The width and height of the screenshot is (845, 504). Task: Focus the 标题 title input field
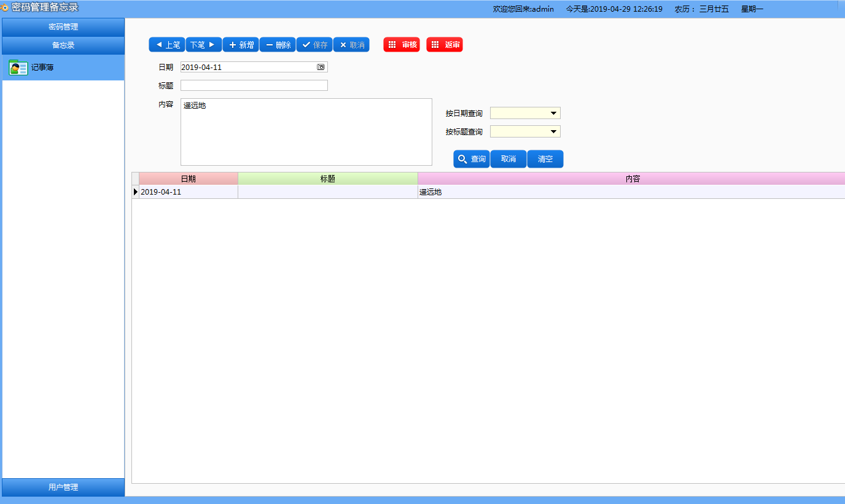click(254, 86)
